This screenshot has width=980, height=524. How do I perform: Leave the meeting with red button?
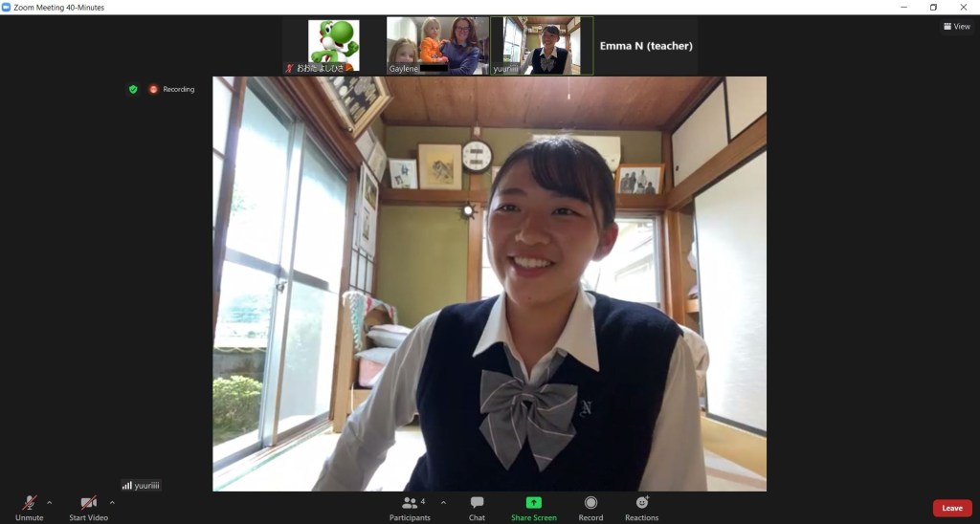[951, 508]
